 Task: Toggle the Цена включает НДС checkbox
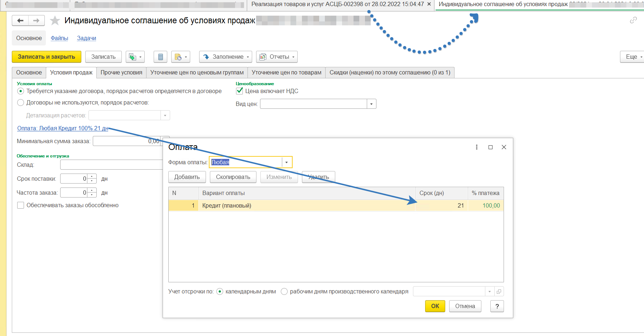point(240,91)
